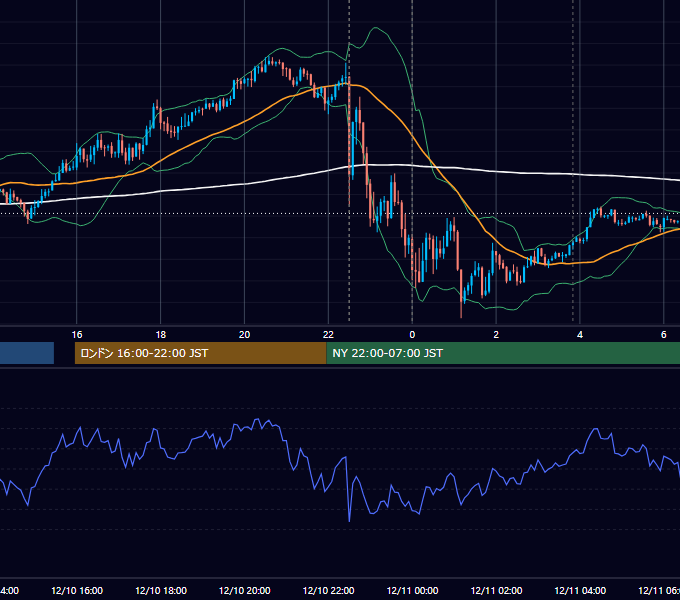Click the 2 hour label on chart axis
This screenshot has height=600, width=680.
coord(496,335)
